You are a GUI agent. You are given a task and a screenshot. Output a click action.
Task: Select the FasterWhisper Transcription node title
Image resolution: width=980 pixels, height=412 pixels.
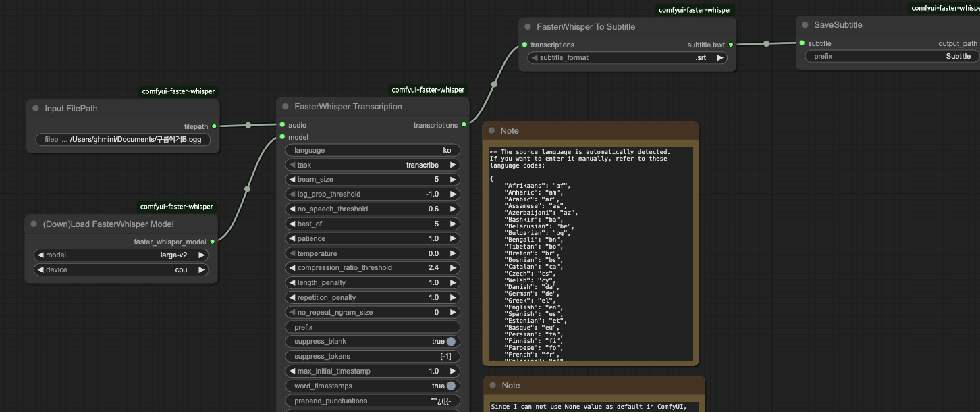[x=348, y=107]
